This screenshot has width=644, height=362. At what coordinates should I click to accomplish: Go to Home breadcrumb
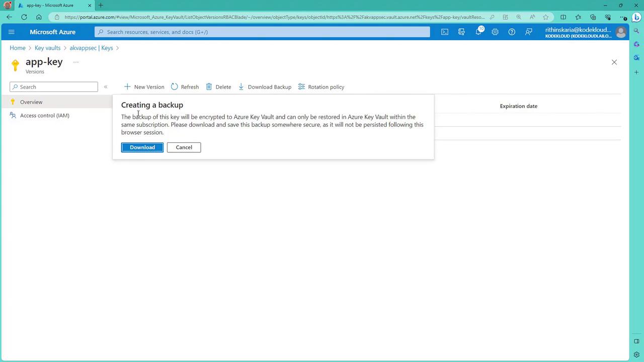click(18, 48)
